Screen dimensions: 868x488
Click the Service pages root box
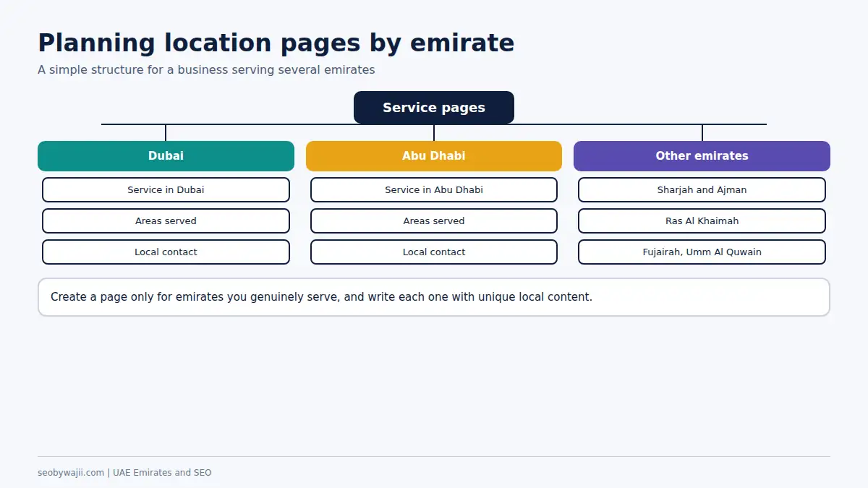pos(434,108)
